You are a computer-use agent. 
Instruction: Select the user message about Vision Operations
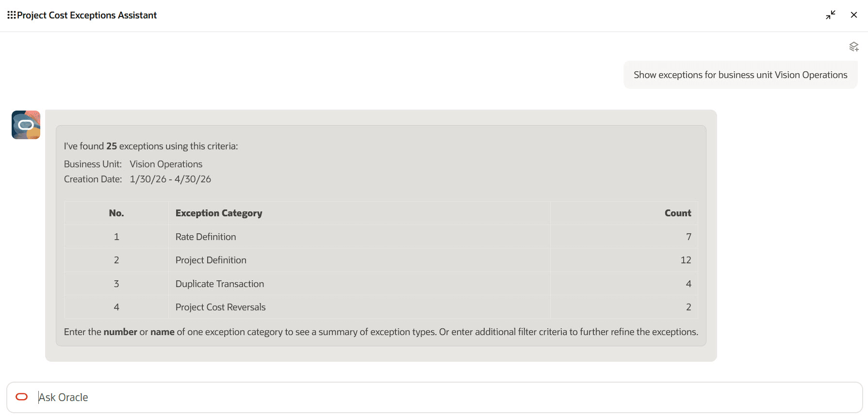tap(740, 75)
